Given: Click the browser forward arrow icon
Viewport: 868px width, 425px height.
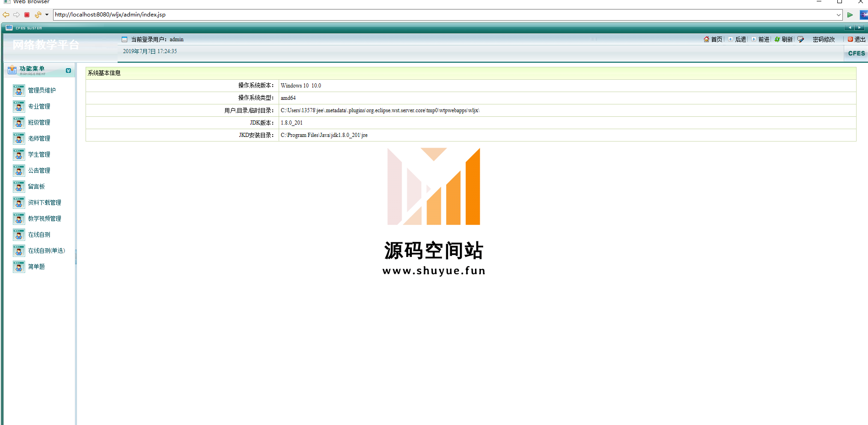Looking at the screenshot, I should 16,15.
